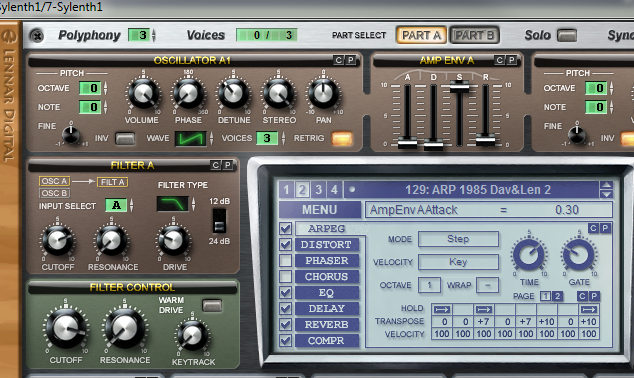The height and width of the screenshot is (378, 634).
Task: Click the preset list up/down arrows
Action: click(606, 190)
